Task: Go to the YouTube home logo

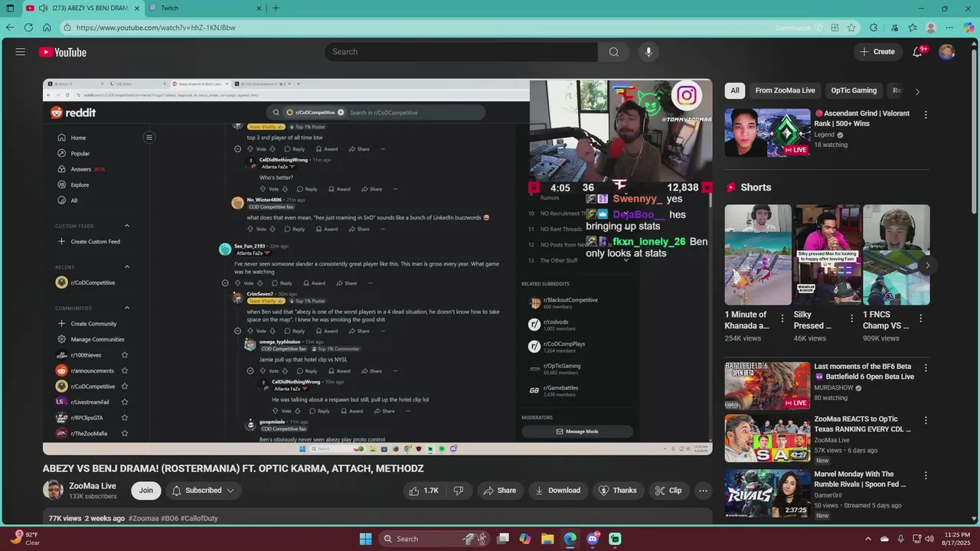Action: [x=63, y=52]
